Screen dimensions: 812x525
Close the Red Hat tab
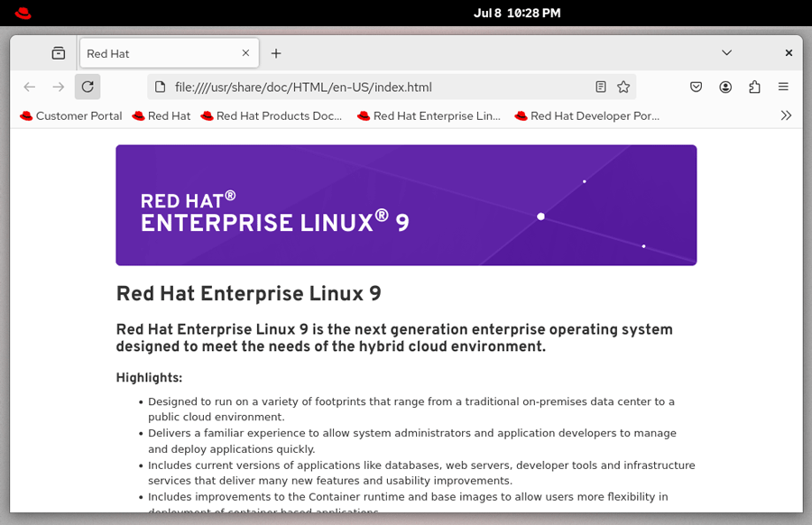click(245, 53)
